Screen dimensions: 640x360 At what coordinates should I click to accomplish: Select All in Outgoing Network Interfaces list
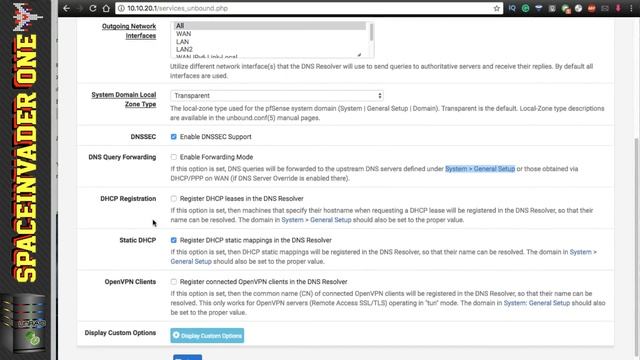(269, 26)
